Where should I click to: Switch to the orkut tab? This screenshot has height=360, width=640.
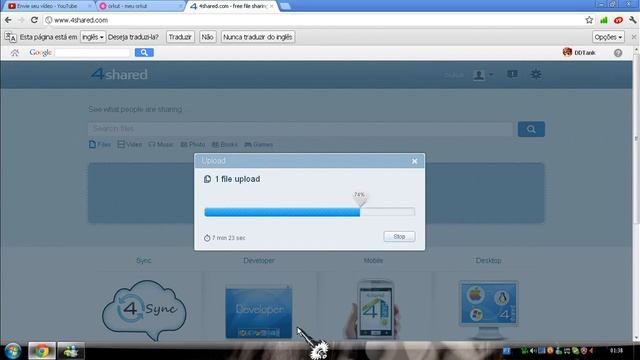[x=140, y=6]
